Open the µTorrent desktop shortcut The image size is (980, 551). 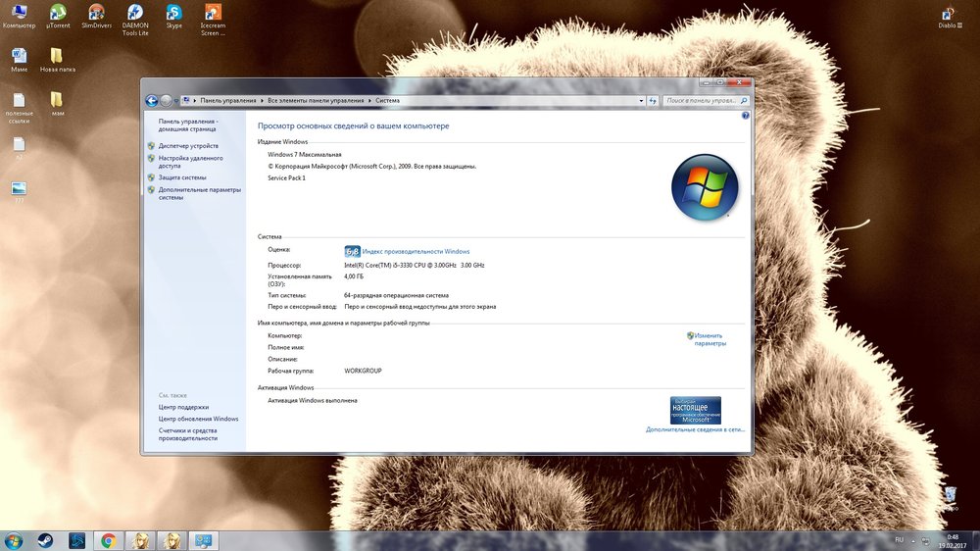pyautogui.click(x=58, y=16)
